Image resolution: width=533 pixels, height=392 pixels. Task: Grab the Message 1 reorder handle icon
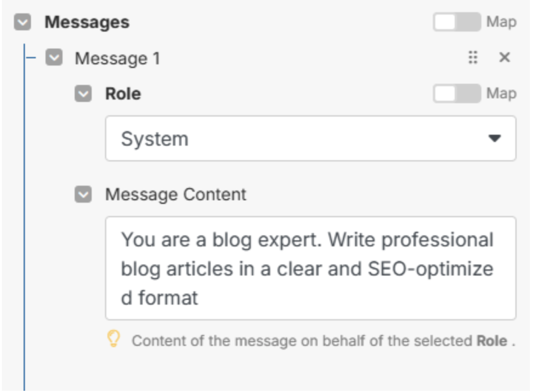[x=473, y=58]
